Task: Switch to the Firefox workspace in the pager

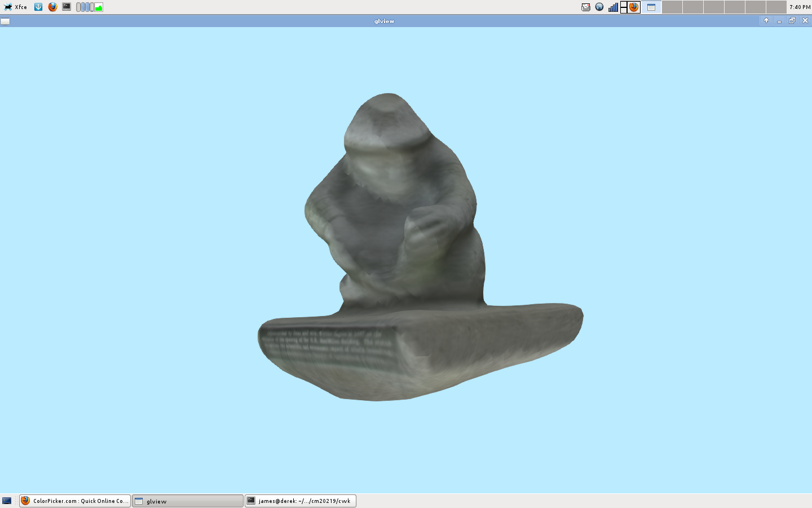Action: pos(630,7)
